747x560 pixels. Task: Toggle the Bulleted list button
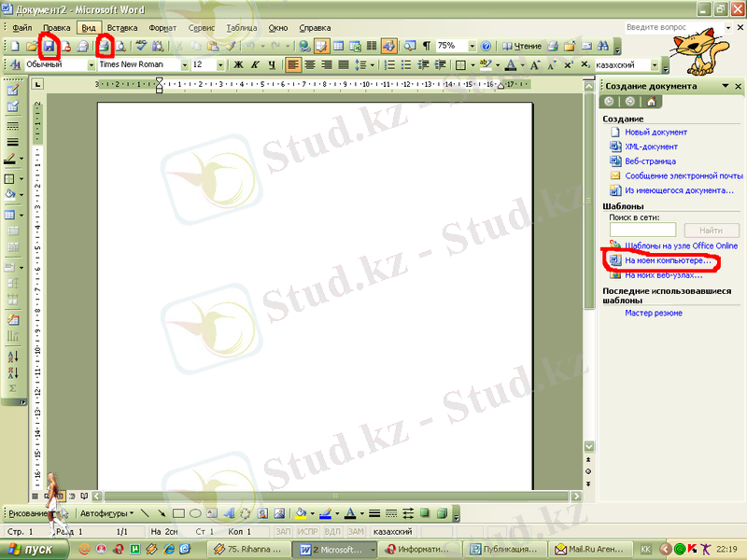point(406,64)
